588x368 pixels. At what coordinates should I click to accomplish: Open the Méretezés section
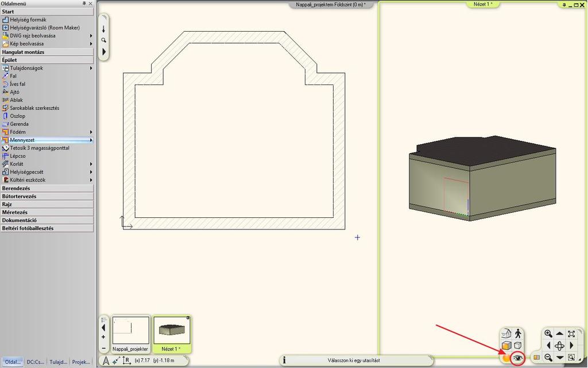tap(47, 212)
